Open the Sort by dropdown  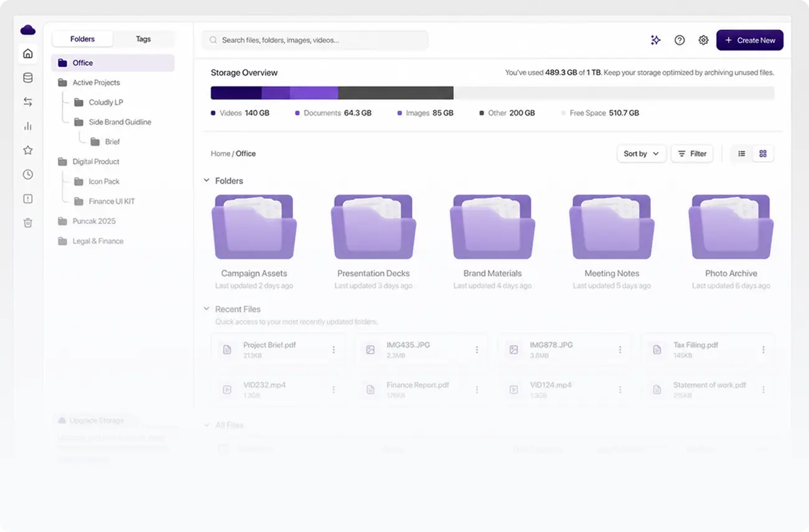click(x=642, y=154)
